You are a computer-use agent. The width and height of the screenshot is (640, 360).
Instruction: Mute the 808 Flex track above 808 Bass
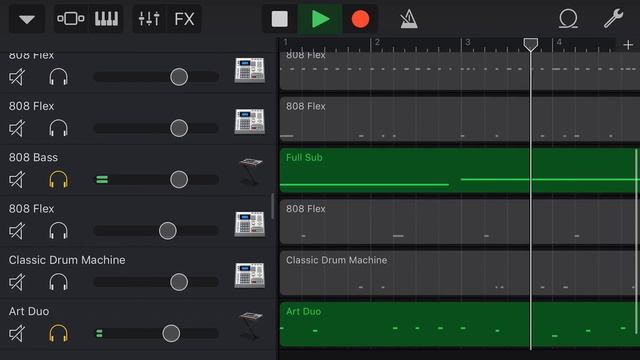tap(17, 128)
